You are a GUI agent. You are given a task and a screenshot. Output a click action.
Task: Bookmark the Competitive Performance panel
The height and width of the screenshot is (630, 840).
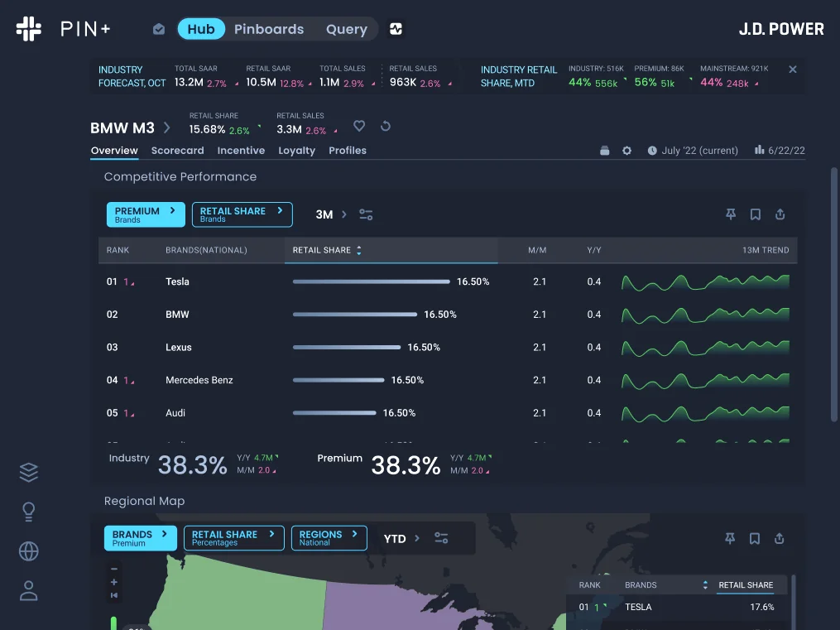pyautogui.click(x=755, y=214)
